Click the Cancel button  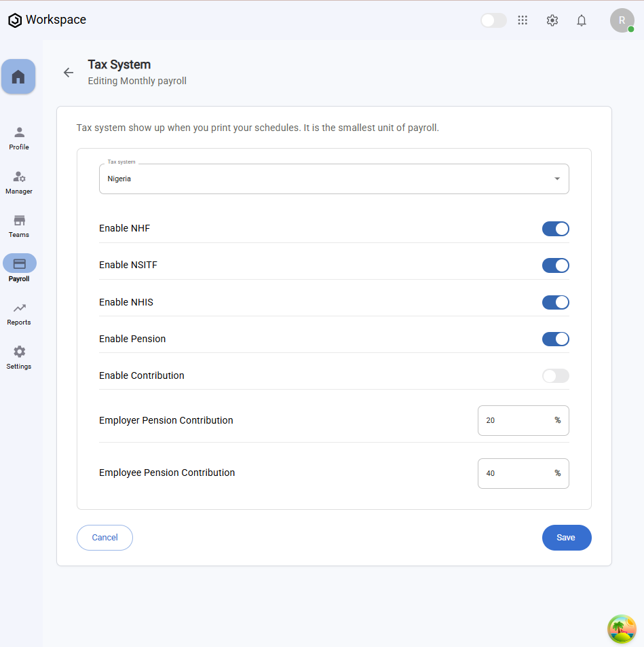click(x=105, y=537)
